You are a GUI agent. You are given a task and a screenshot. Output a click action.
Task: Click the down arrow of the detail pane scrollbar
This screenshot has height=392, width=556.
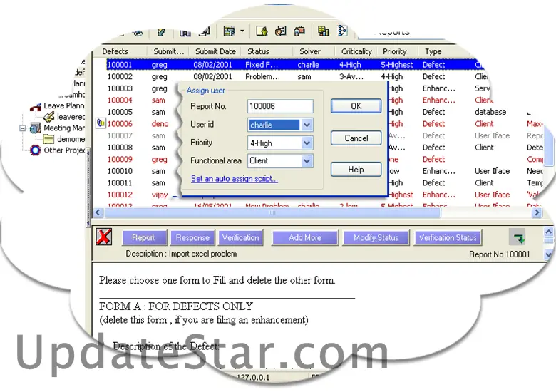(548, 254)
